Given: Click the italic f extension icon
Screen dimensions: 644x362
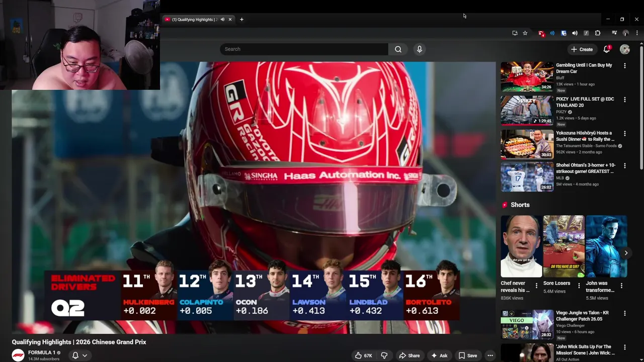Looking at the screenshot, I should 586,33.
